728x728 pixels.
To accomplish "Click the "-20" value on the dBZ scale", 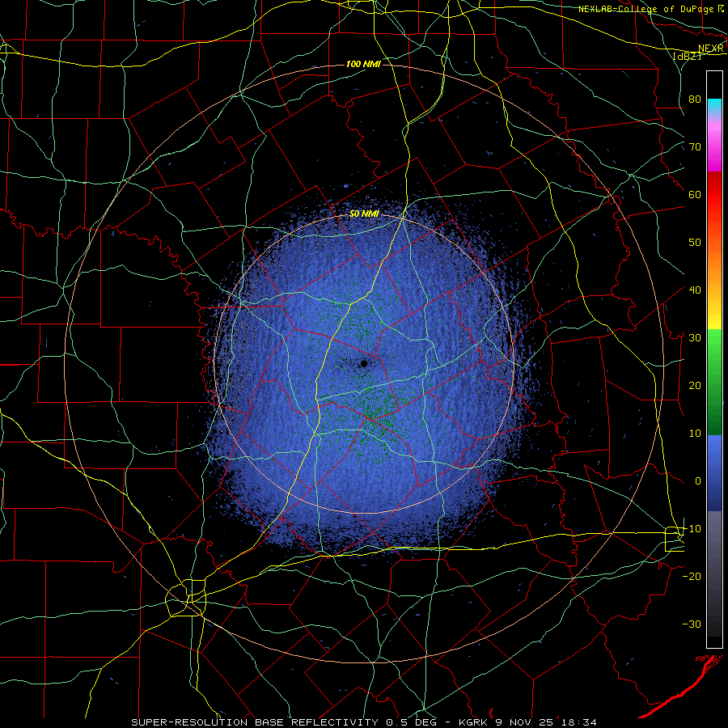I will [692, 576].
